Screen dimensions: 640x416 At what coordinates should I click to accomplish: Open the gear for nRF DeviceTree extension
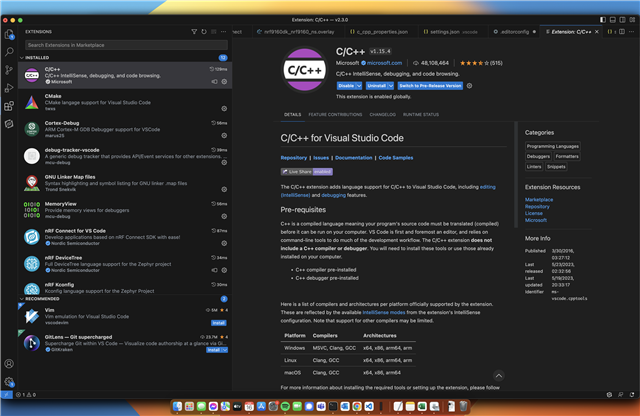pyautogui.click(x=224, y=270)
